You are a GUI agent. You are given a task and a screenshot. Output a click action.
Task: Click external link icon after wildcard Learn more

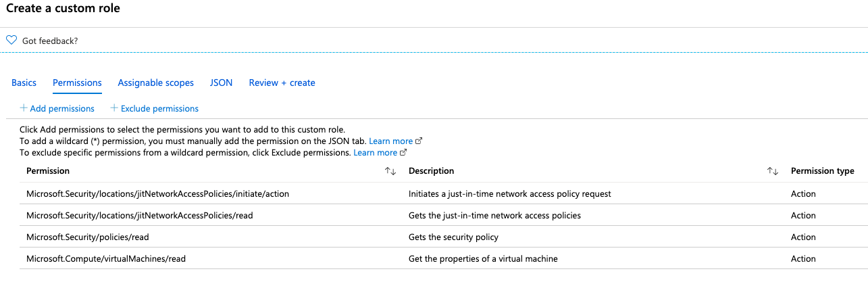[x=419, y=141]
